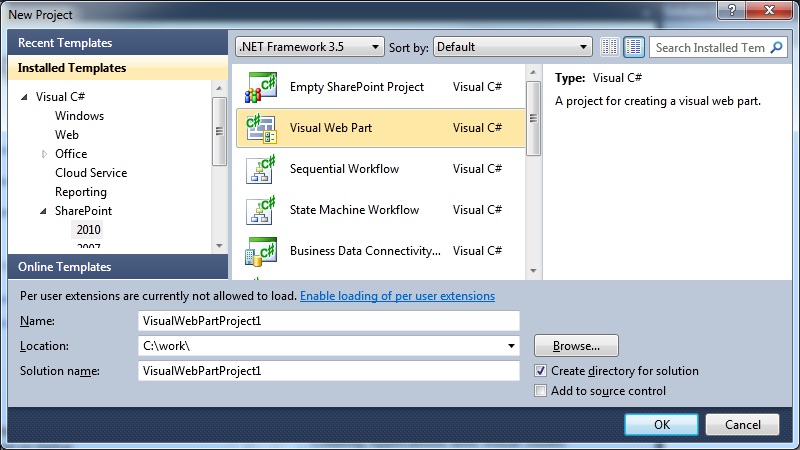Select the Visual C# root tree label

click(60, 96)
